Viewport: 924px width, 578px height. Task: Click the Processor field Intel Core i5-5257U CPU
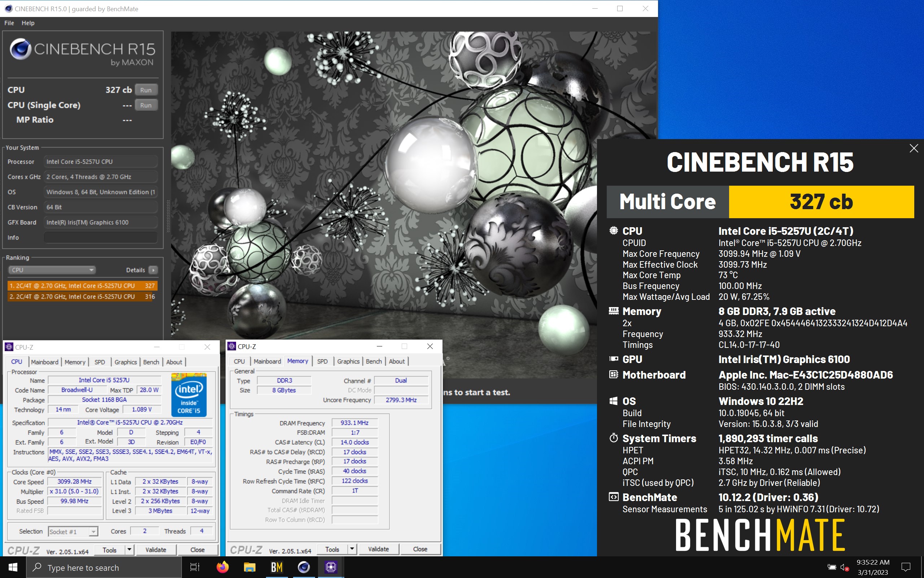pos(101,162)
